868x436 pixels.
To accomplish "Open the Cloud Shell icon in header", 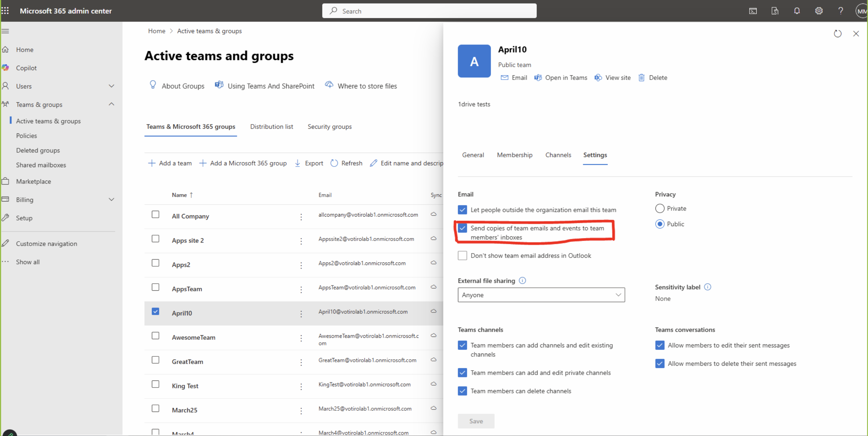I will coord(753,11).
